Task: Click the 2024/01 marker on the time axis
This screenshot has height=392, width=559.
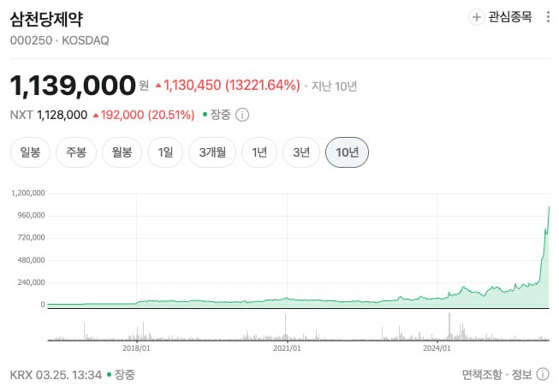Action: pos(436,347)
